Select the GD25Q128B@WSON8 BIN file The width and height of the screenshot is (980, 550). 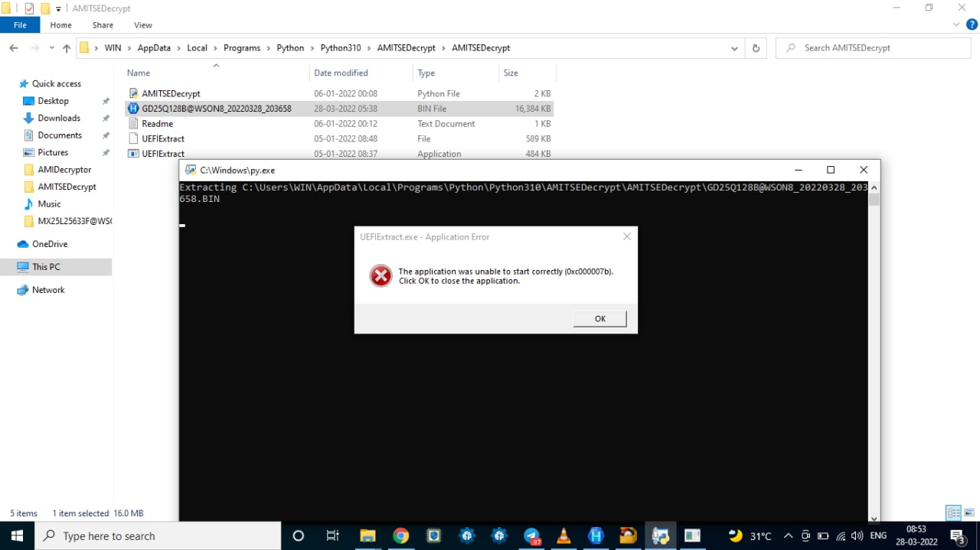tap(339, 109)
